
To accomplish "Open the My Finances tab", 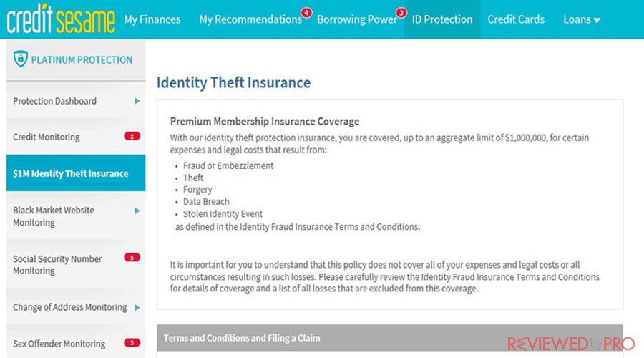I will 152,19.
